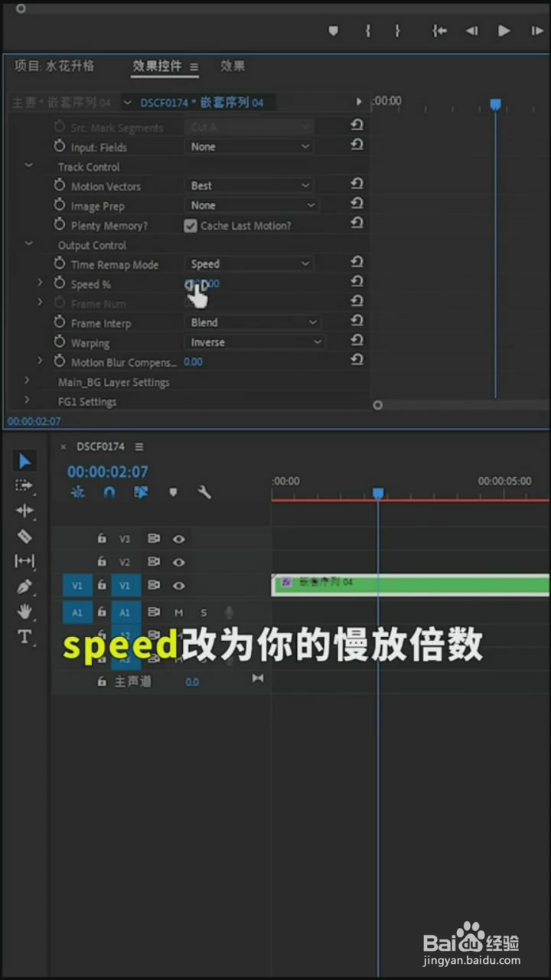Collapse the Track Control section
This screenshot has height=980, width=551.
29,165
